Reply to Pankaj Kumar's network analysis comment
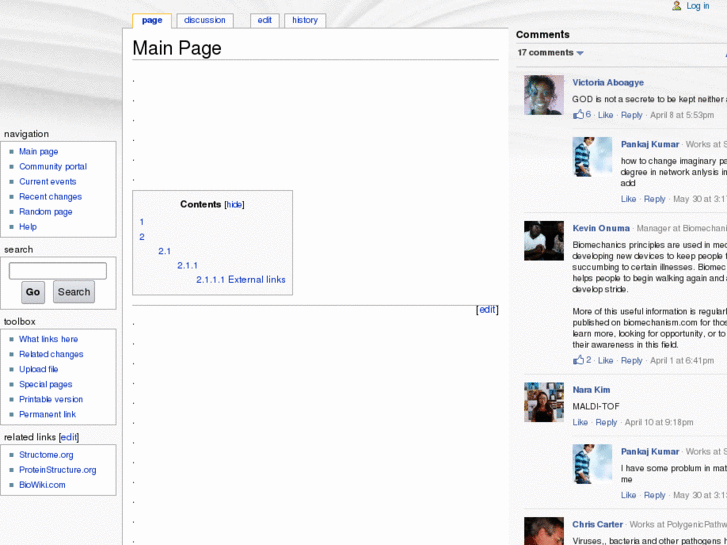The width and height of the screenshot is (727, 545). (x=654, y=199)
